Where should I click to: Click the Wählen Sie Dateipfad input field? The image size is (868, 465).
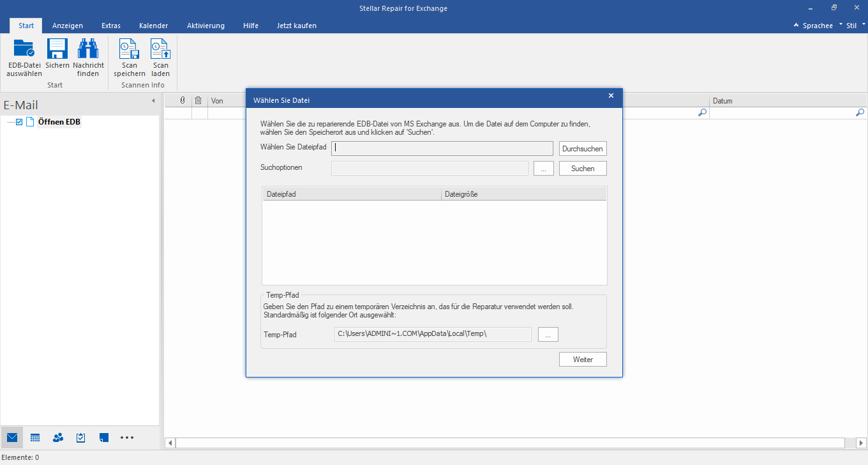click(x=442, y=148)
